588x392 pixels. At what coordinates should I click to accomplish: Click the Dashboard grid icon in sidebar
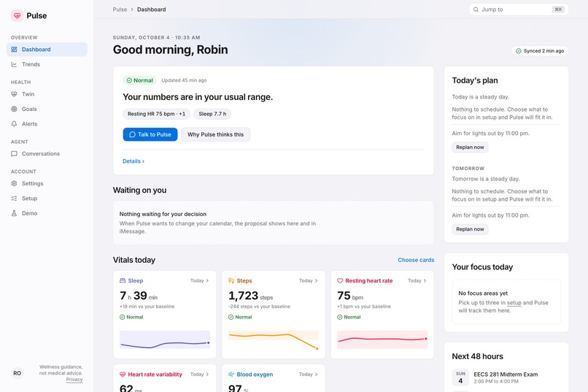click(x=15, y=50)
